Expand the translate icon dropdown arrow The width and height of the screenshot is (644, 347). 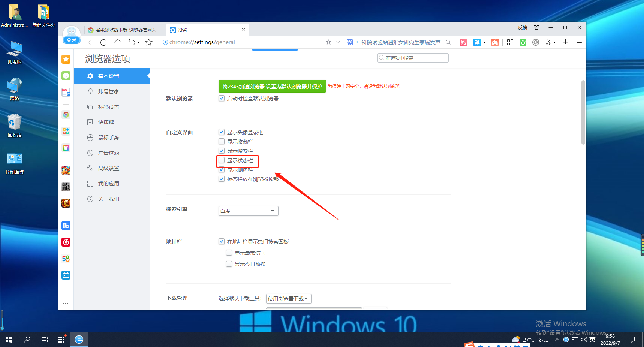(x=484, y=42)
